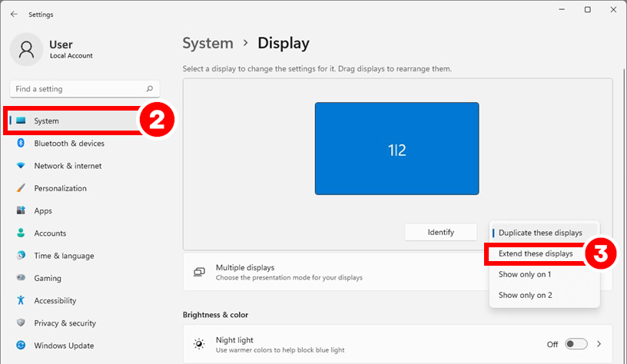Click the User account avatar icon
The image size is (627, 364).
[x=26, y=50]
